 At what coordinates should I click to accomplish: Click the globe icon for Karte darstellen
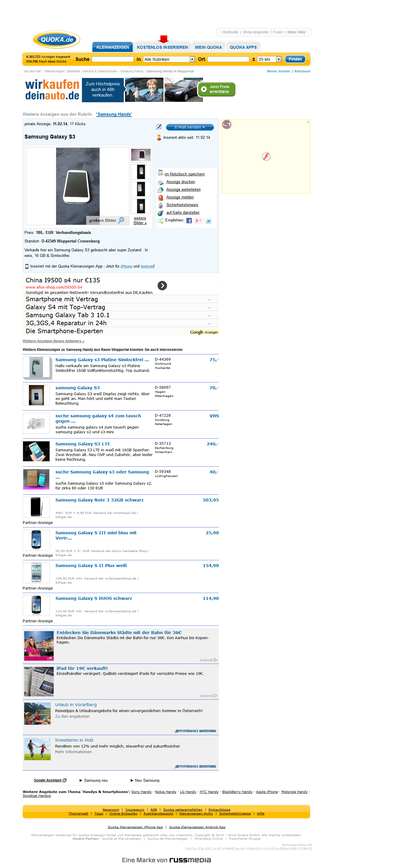160,213
